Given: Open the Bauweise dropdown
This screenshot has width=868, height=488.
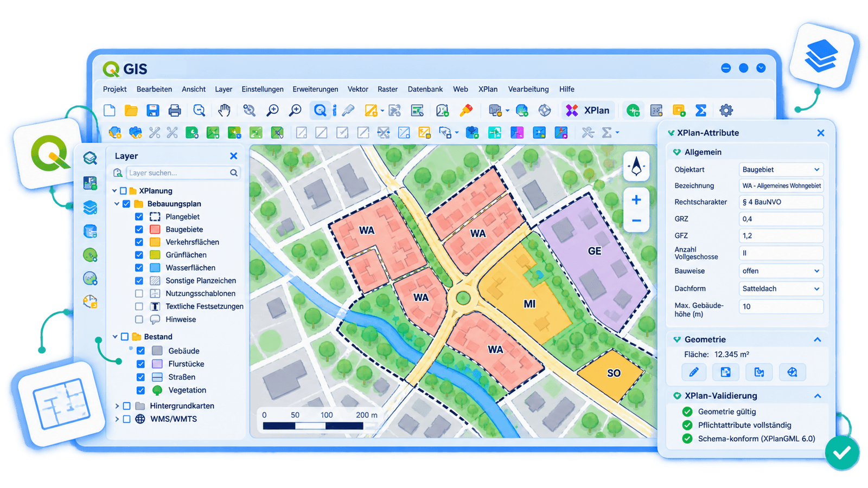Looking at the screenshot, I should (781, 271).
